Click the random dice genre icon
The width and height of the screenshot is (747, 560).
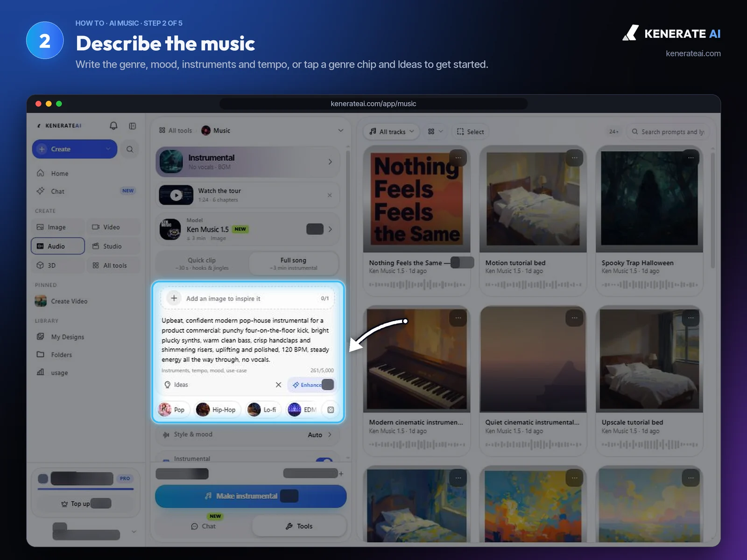(x=331, y=410)
